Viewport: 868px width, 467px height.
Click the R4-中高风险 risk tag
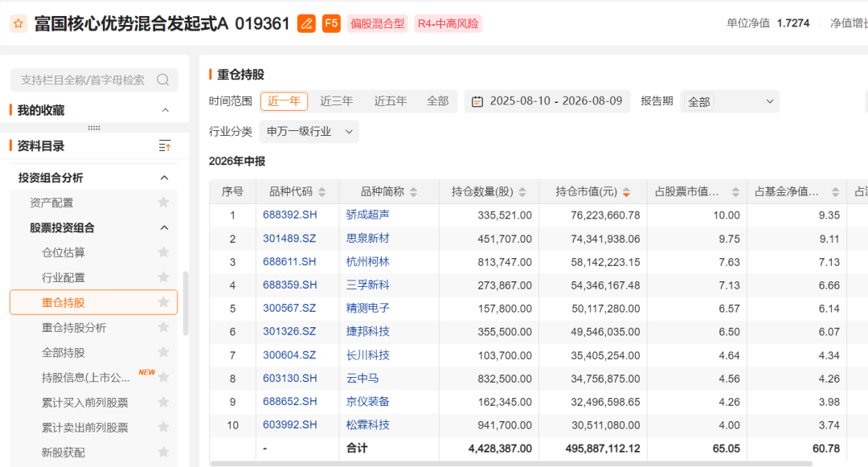(x=448, y=24)
